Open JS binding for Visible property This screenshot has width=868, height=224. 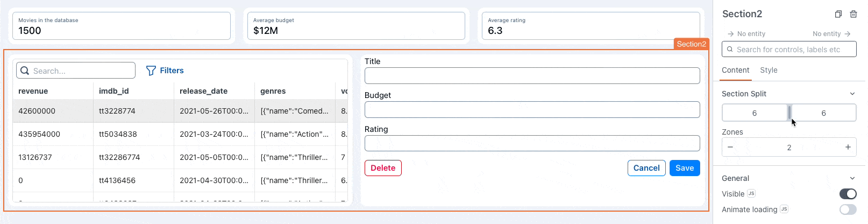tap(751, 193)
